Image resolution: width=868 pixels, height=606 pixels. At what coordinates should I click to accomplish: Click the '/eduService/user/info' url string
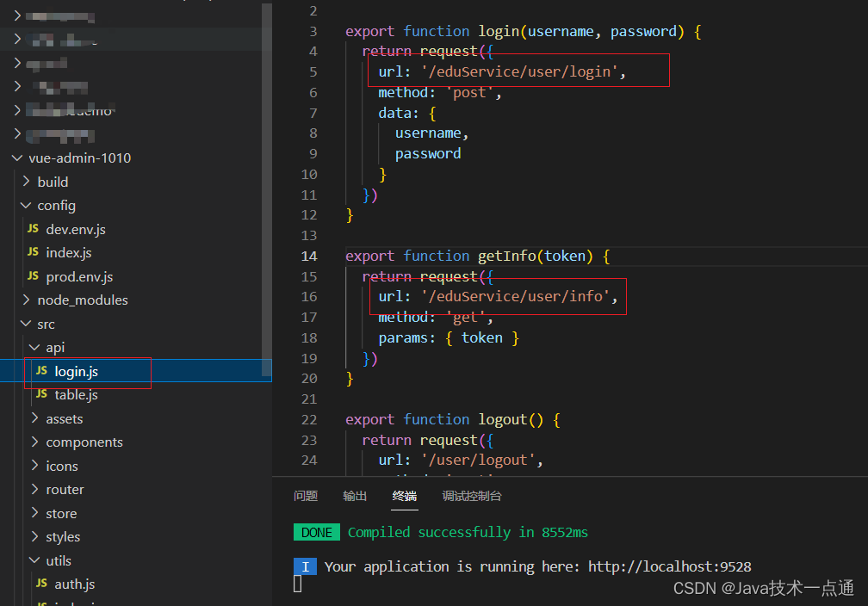coord(515,297)
